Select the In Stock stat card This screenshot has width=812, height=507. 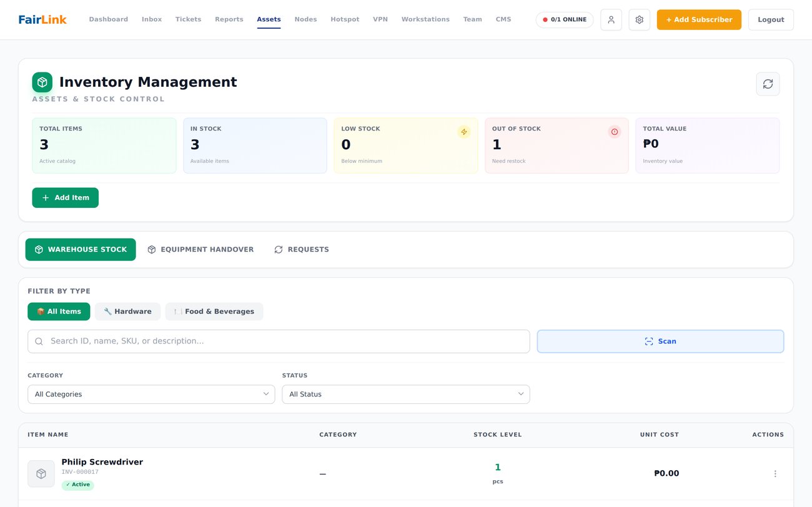(x=255, y=145)
